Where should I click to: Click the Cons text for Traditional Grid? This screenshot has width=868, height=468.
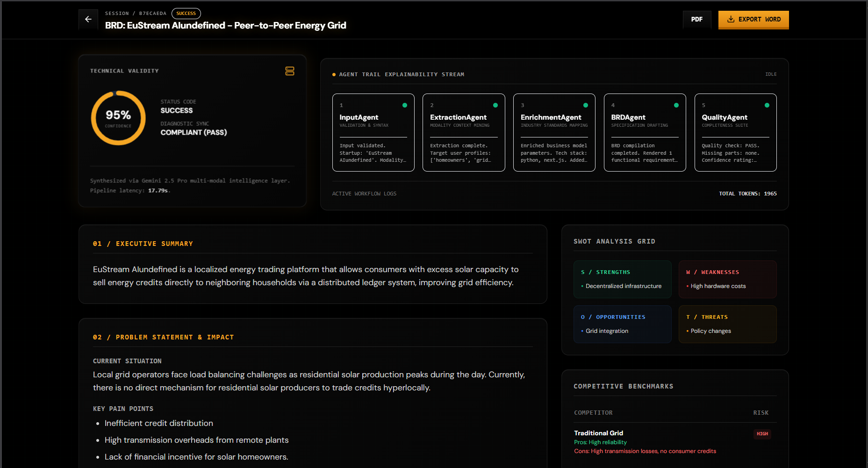point(645,451)
